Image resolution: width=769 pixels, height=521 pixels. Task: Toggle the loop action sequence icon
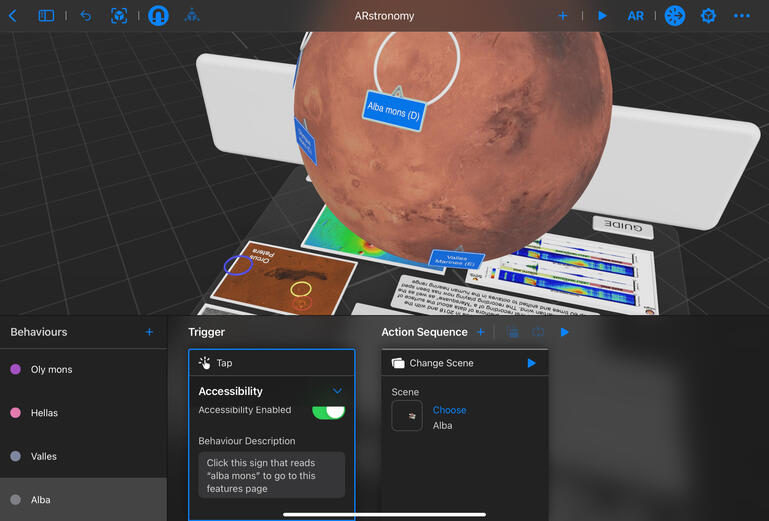538,333
